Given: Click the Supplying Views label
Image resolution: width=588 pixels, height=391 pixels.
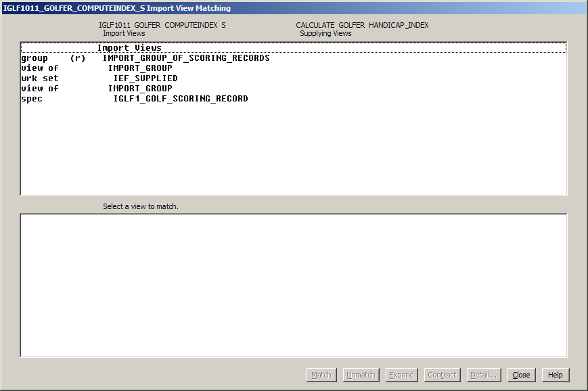Looking at the screenshot, I should (x=325, y=33).
